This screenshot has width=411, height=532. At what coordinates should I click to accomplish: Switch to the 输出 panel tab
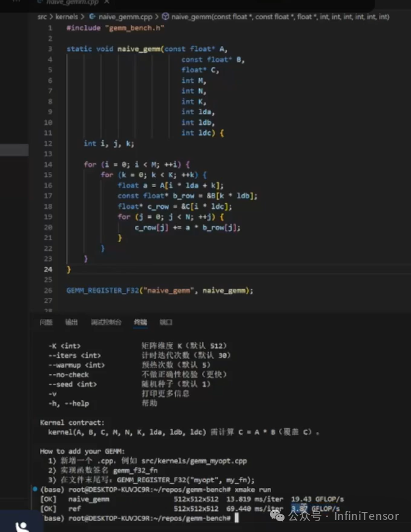click(71, 323)
